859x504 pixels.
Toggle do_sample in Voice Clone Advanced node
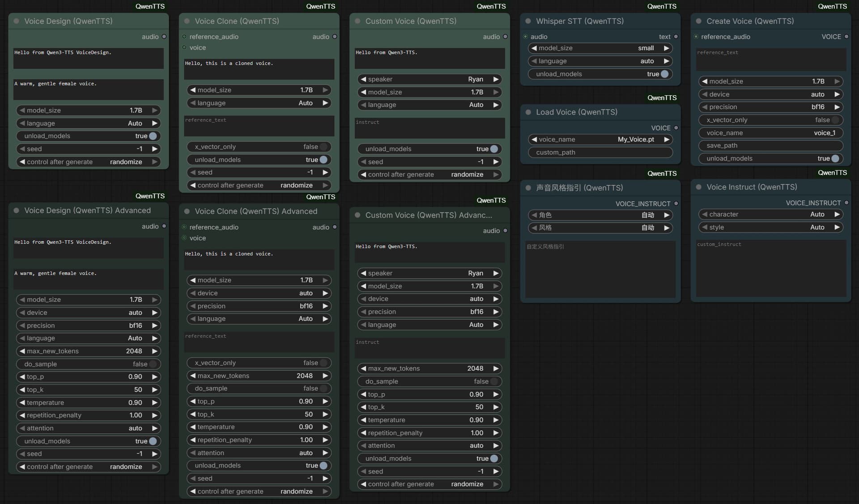pos(259,389)
